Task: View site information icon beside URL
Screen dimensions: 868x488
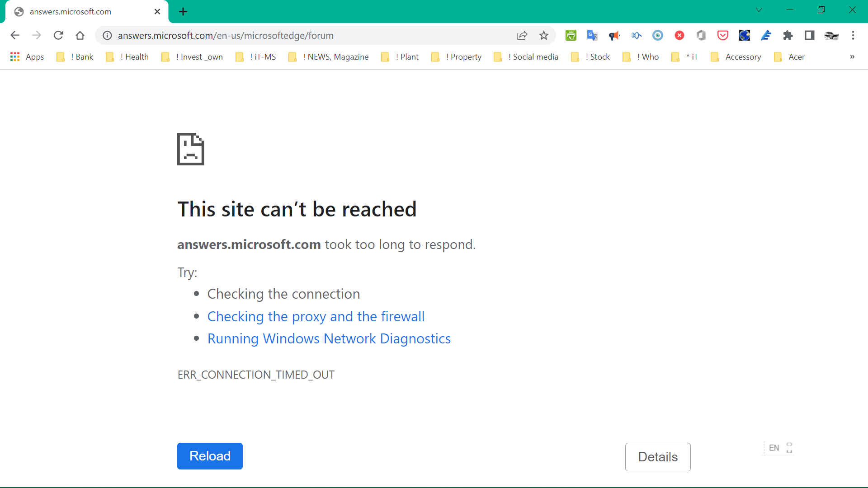Action: click(107, 35)
